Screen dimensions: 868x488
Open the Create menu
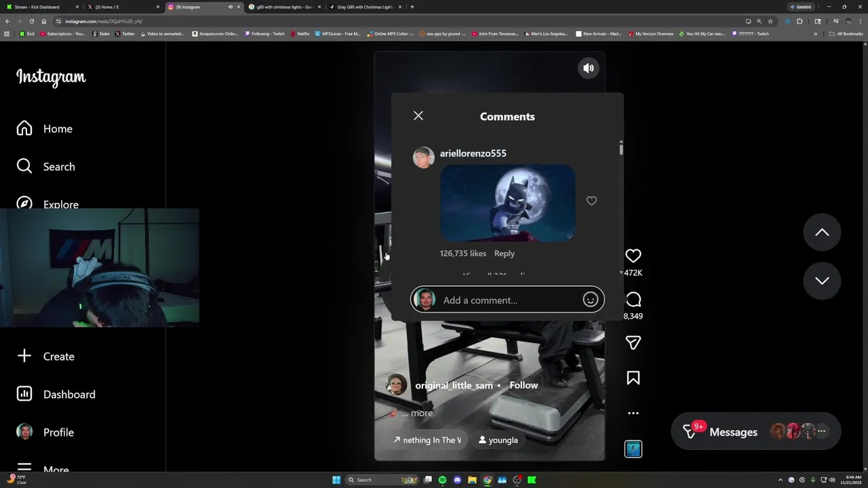coord(46,357)
